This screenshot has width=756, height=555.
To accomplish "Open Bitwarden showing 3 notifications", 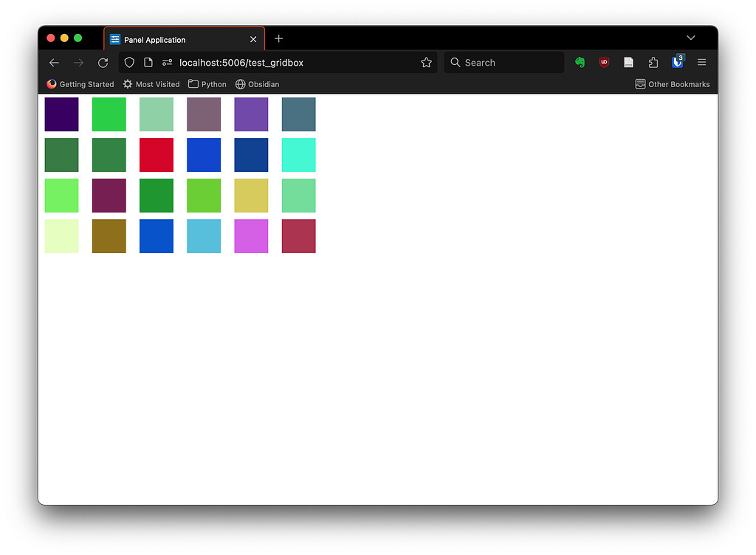I will click(677, 62).
